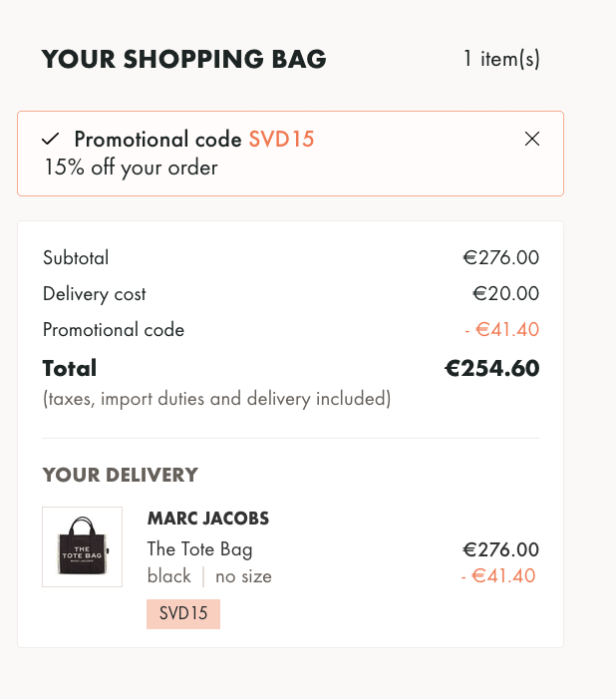
Task: Click the checkmark icon beside Promotional code
Action: pos(51,139)
